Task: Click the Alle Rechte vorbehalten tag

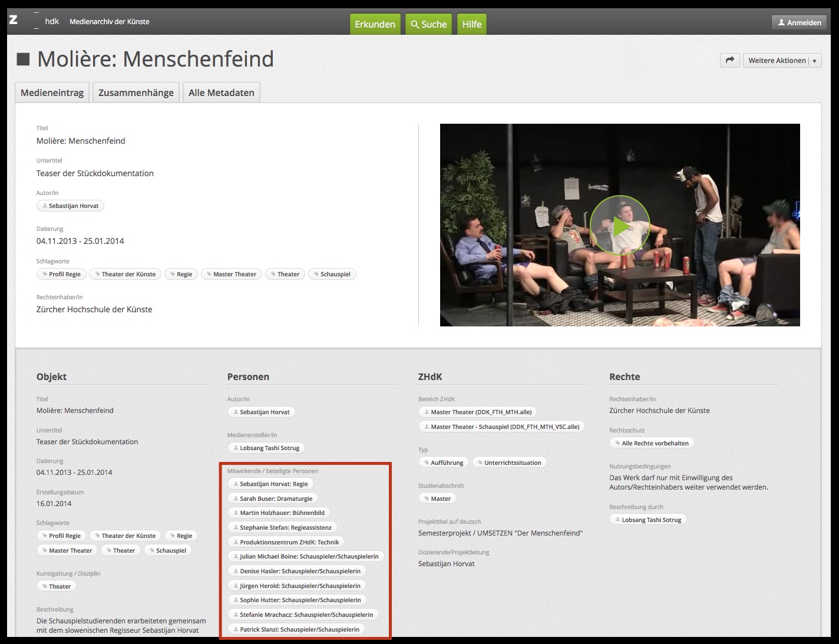Action: point(652,443)
